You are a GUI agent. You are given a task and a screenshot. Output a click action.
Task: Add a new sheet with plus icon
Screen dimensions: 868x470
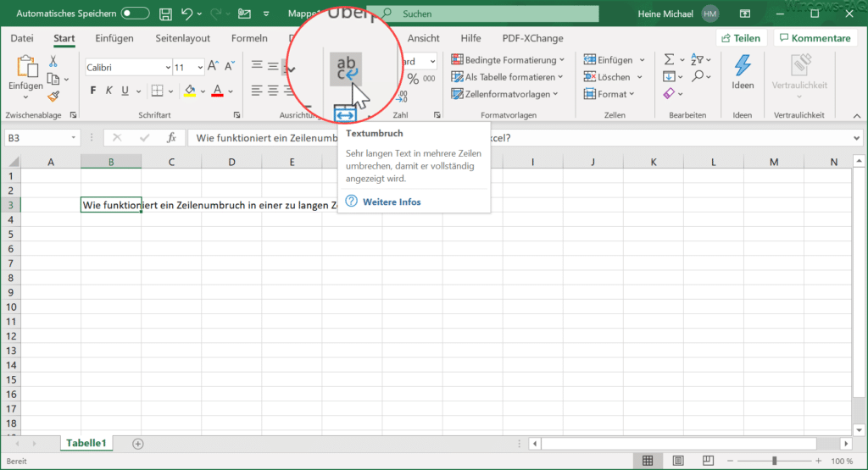tap(138, 444)
